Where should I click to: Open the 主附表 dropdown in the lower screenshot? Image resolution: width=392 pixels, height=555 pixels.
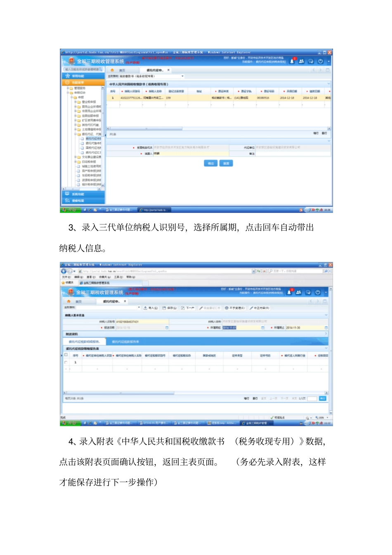[139, 308]
